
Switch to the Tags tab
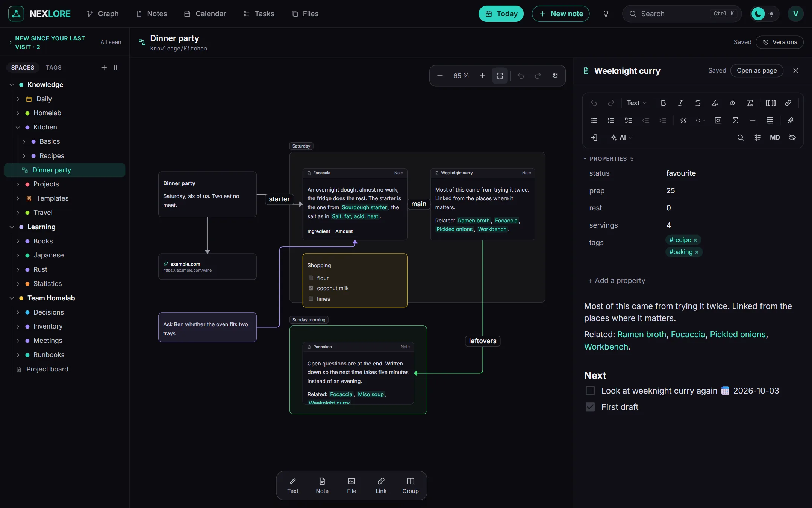(x=53, y=68)
